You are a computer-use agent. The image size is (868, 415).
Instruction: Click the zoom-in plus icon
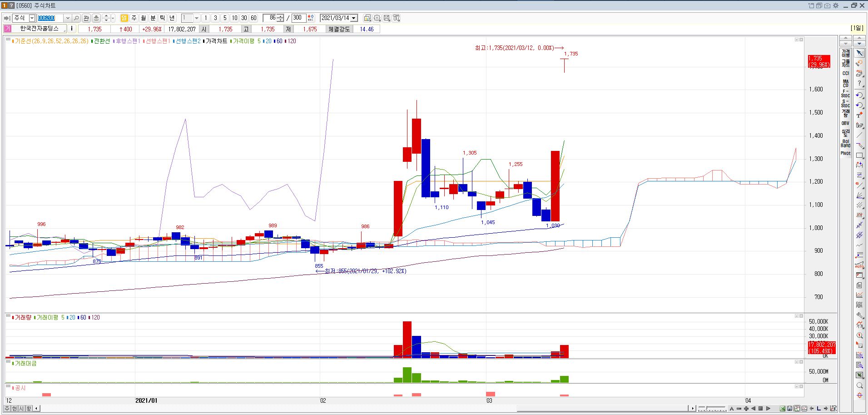coord(746,408)
